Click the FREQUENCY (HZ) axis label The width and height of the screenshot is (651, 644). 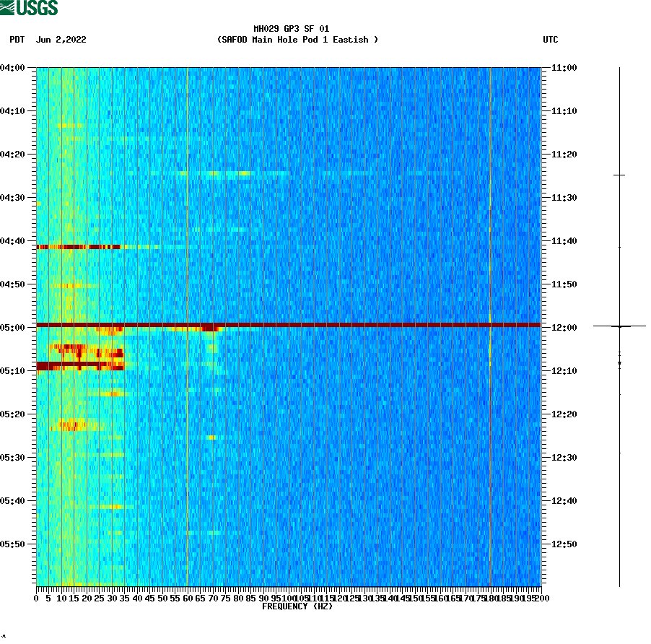[298, 606]
